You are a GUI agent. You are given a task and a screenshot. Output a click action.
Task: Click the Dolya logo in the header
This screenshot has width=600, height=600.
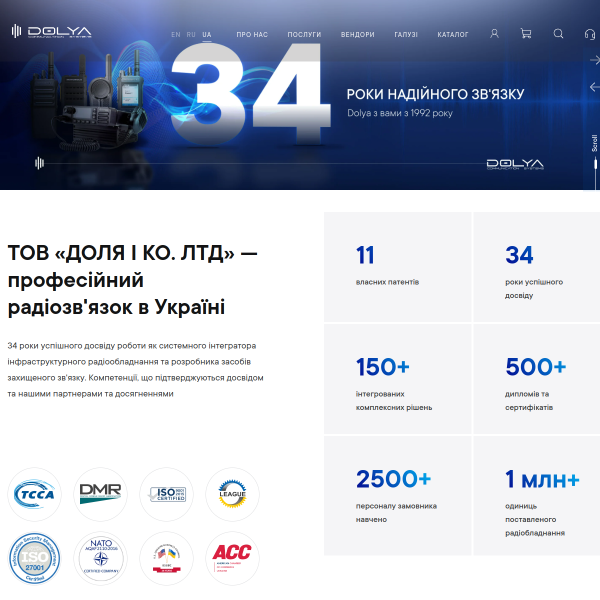[51, 31]
